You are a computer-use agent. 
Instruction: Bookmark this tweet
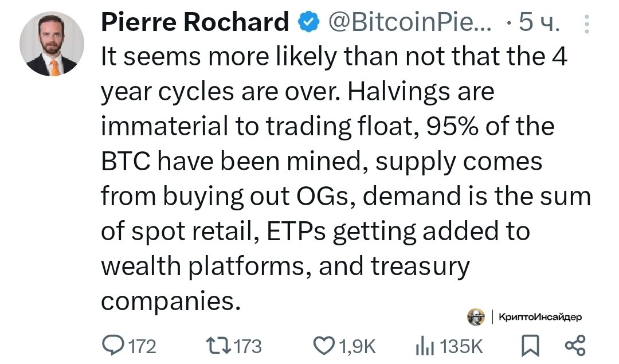click(530, 346)
